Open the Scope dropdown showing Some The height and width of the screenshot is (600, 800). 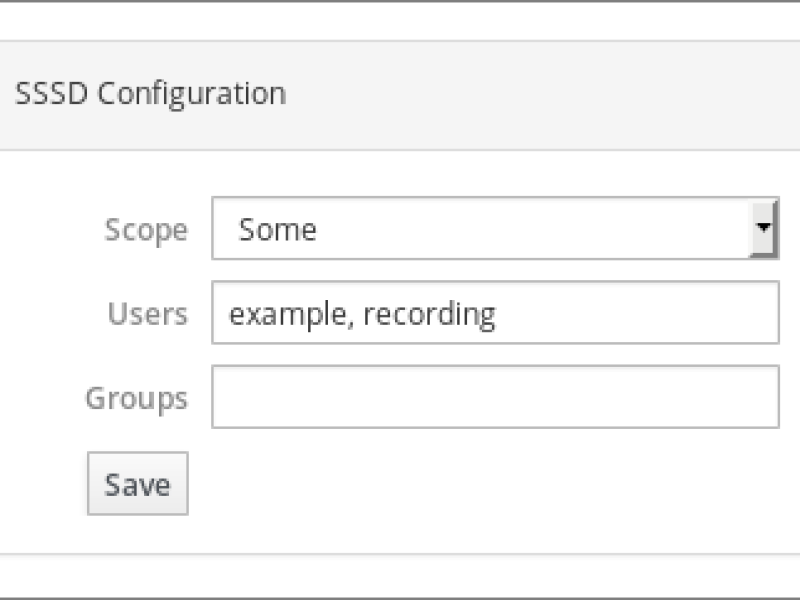tap(495, 228)
